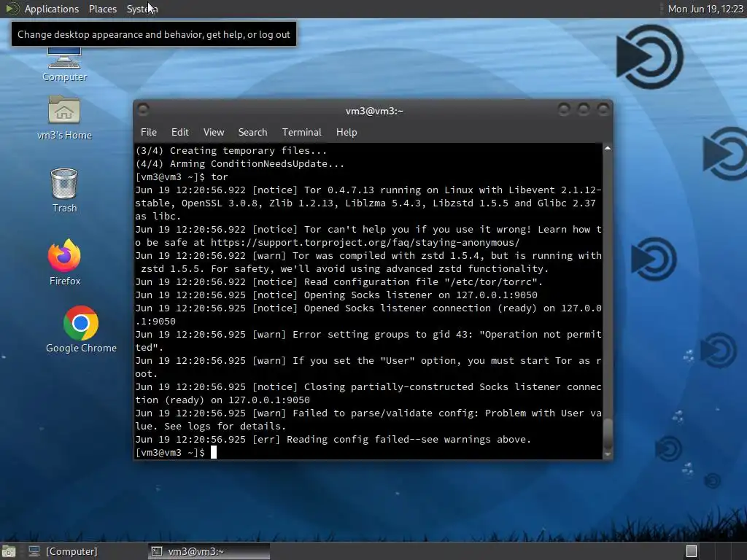The height and width of the screenshot is (560, 747).
Task: Click the show desktop icon in bottom panel
Action: [x=9, y=551]
